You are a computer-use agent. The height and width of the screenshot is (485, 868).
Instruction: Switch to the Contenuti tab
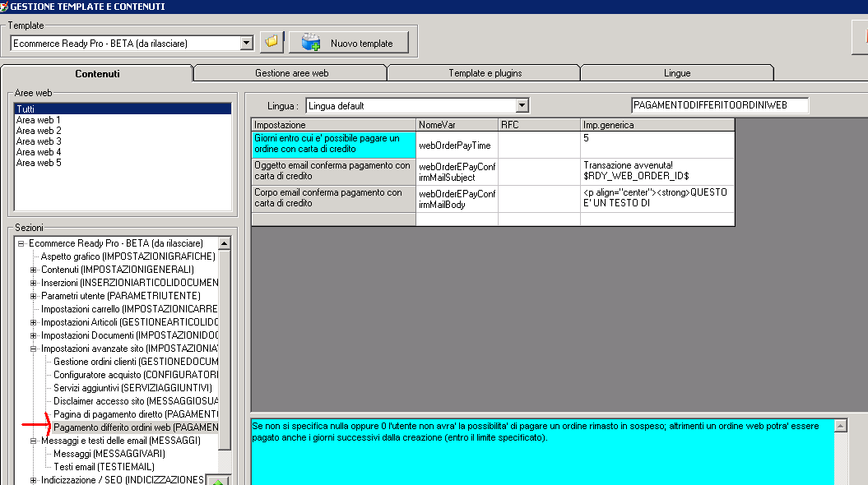[97, 73]
